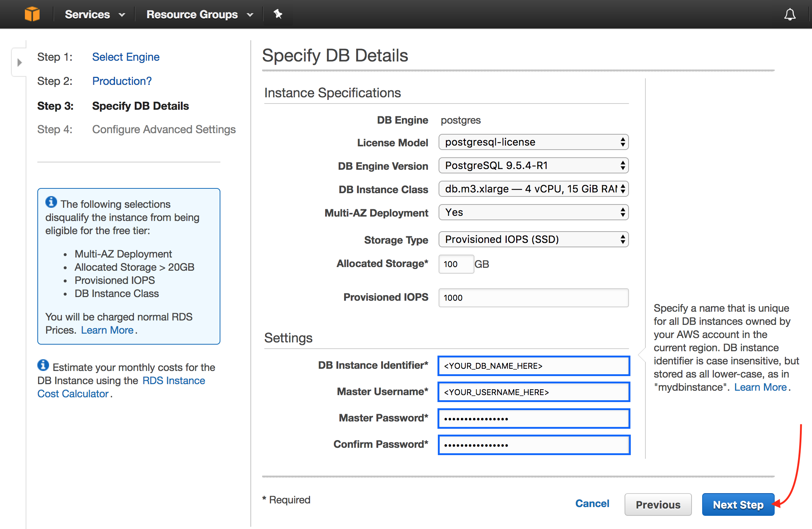Click the 'Allocated Storage > 20GB' bullet item

coord(134,267)
